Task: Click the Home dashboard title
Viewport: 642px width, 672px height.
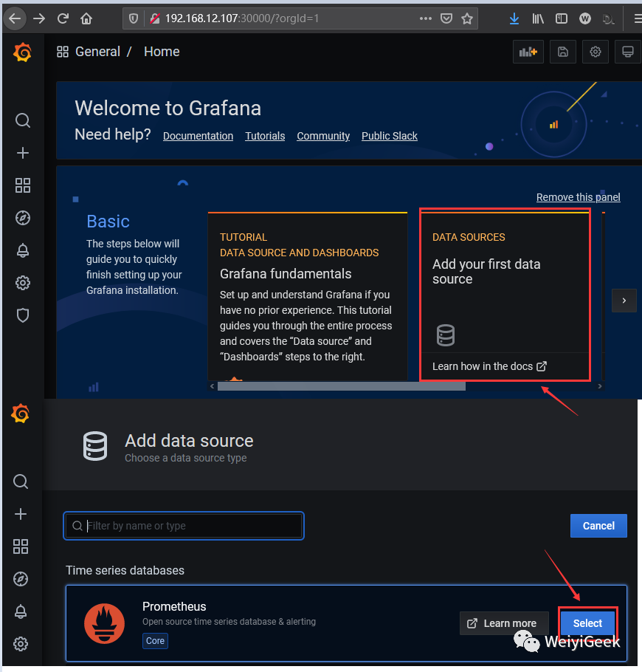Action: coord(162,52)
